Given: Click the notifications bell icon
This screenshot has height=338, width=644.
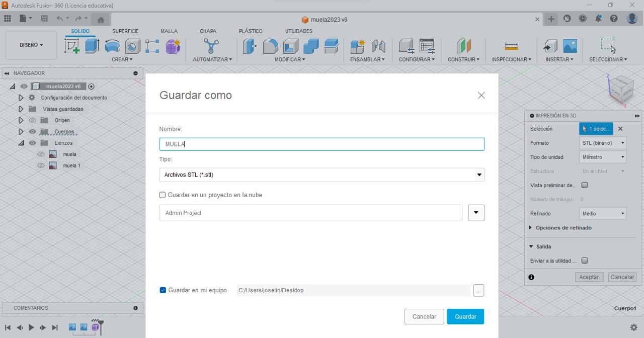Looking at the screenshot, I should pyautogui.click(x=598, y=19).
